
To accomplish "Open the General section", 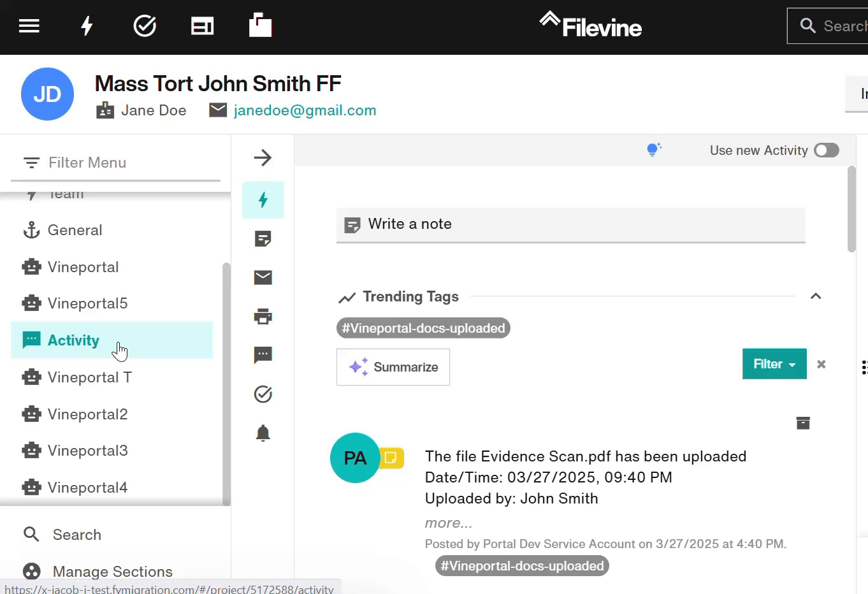I will point(112,230).
